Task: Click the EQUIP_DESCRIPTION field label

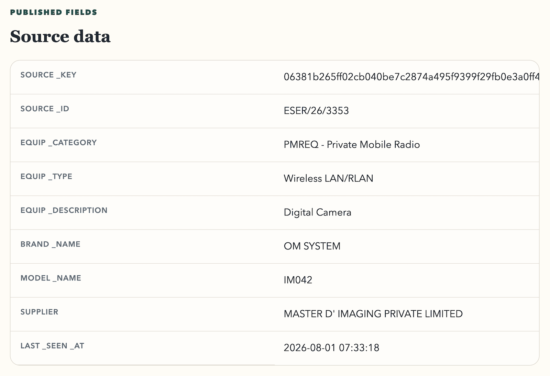Action: click(64, 210)
